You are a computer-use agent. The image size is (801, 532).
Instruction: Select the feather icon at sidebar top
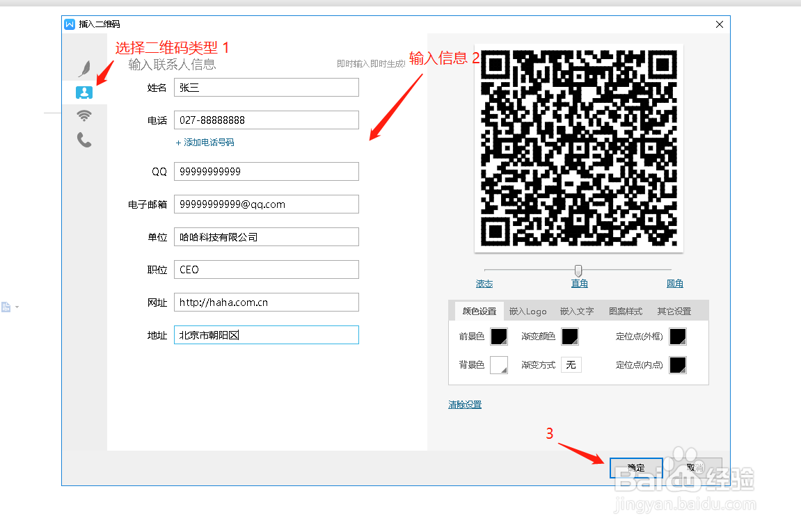(x=84, y=67)
